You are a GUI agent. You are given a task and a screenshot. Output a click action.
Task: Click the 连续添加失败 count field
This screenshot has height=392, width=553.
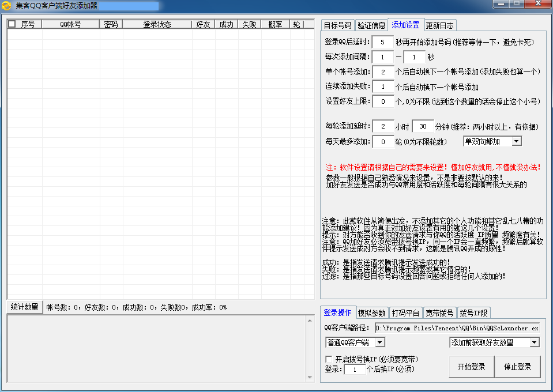(x=383, y=86)
